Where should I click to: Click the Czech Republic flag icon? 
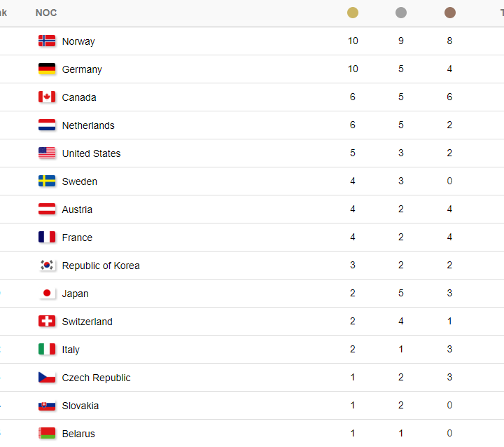[47, 377]
